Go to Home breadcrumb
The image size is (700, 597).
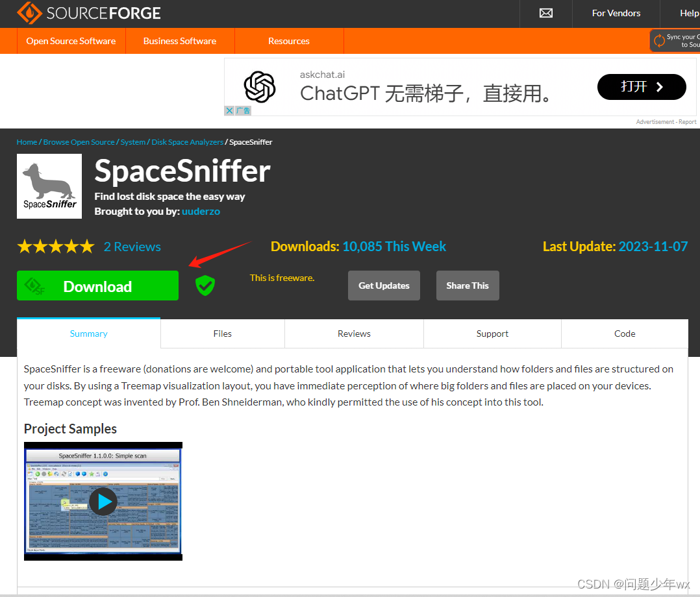(x=27, y=142)
